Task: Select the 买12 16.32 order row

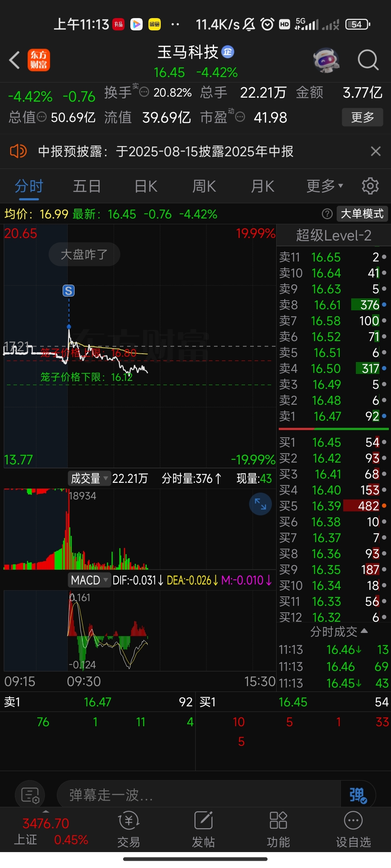Action: coord(333,617)
